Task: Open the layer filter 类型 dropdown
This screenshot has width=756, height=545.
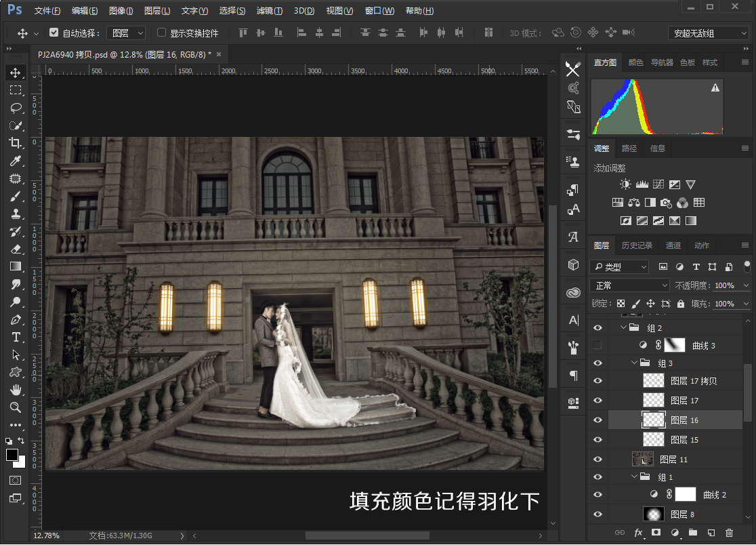Action: (x=620, y=266)
